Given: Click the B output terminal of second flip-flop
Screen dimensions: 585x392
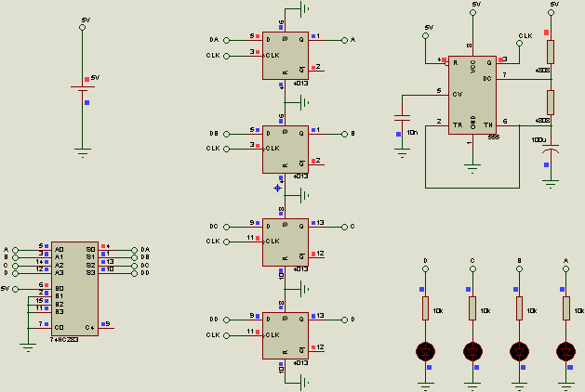Looking at the screenshot, I should coord(344,134).
